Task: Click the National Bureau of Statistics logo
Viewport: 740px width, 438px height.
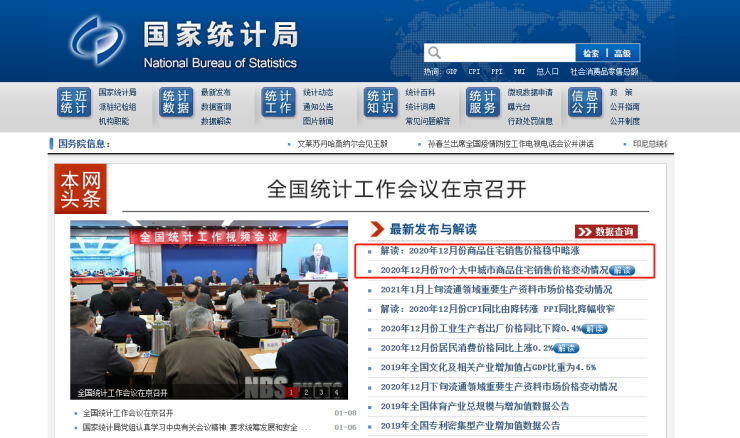Action: coord(98,41)
